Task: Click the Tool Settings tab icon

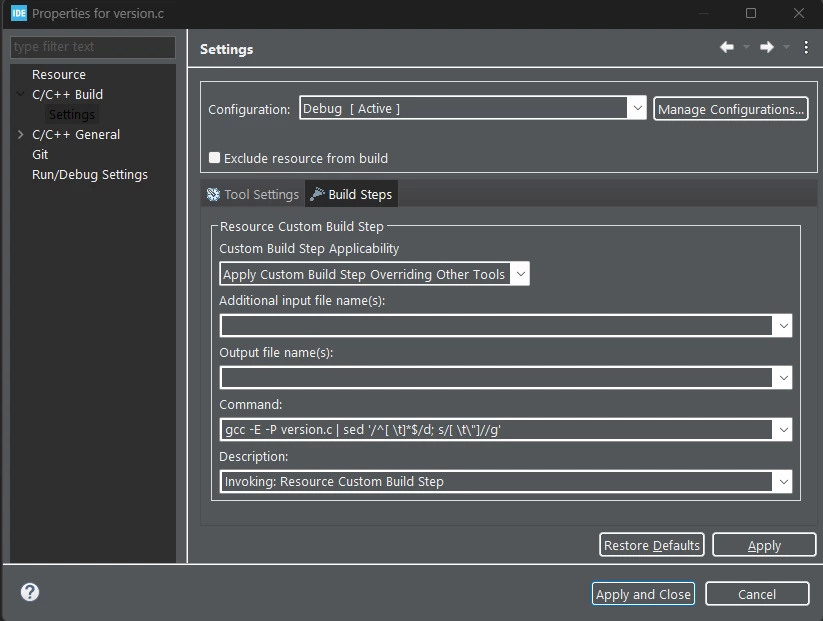Action: click(213, 195)
